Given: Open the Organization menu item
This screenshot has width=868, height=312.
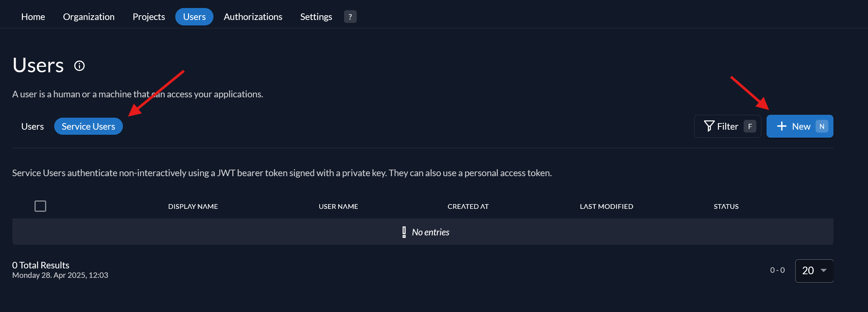Looking at the screenshot, I should tap(89, 17).
